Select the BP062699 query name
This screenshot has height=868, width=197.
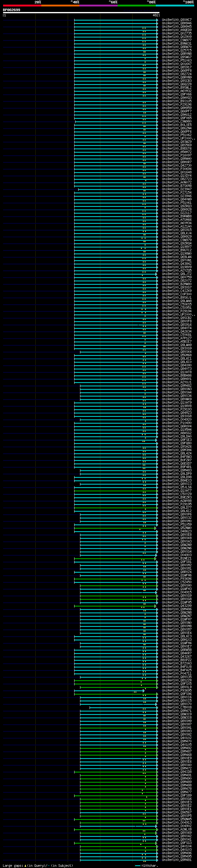pyautogui.click(x=11, y=10)
